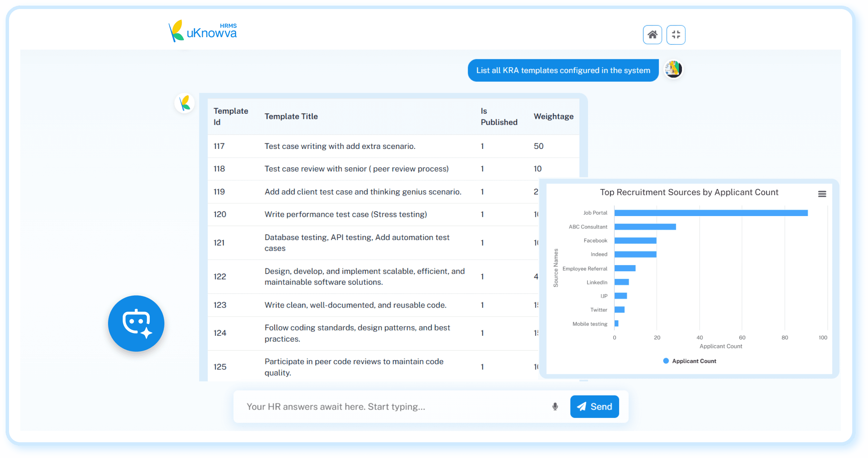Click the KRA templates query bubble
This screenshot has height=458, width=868.
click(x=563, y=70)
